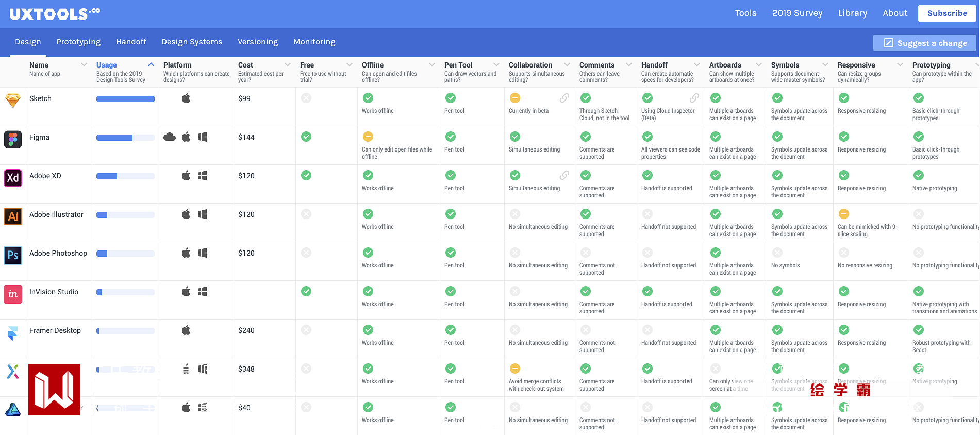The width and height of the screenshot is (980, 435).
Task: Open the Tools navigation link
Action: click(x=746, y=13)
